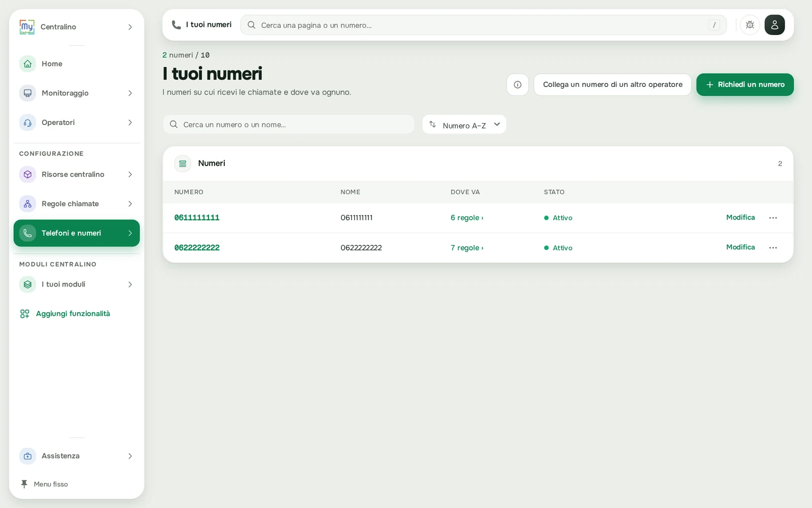
Task: Click the Risorse centralino cube icon
Action: pyautogui.click(x=27, y=175)
